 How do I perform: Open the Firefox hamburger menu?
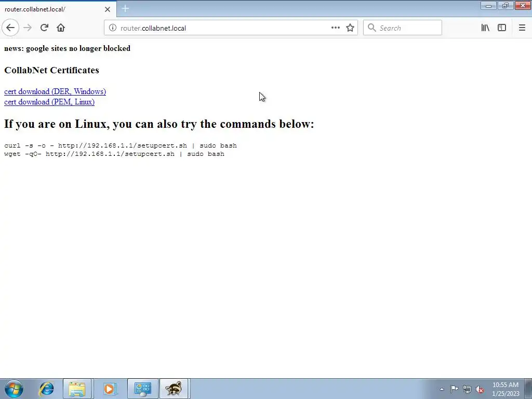point(522,28)
